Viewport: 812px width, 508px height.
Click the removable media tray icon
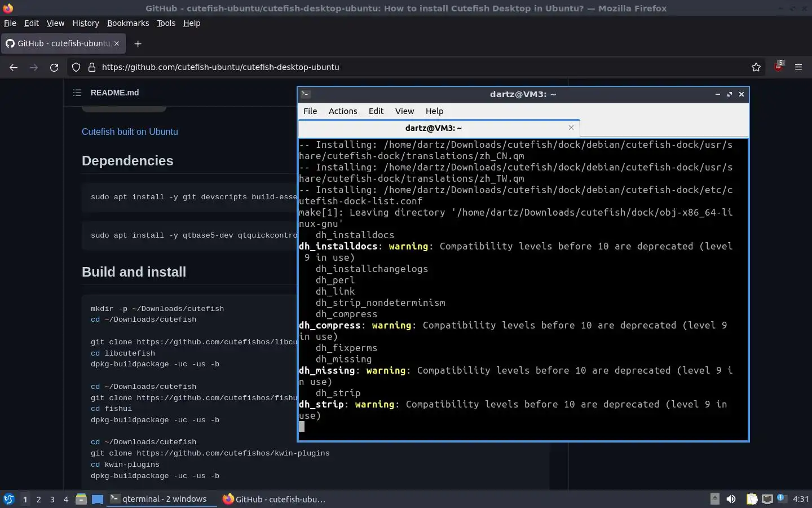pos(714,499)
